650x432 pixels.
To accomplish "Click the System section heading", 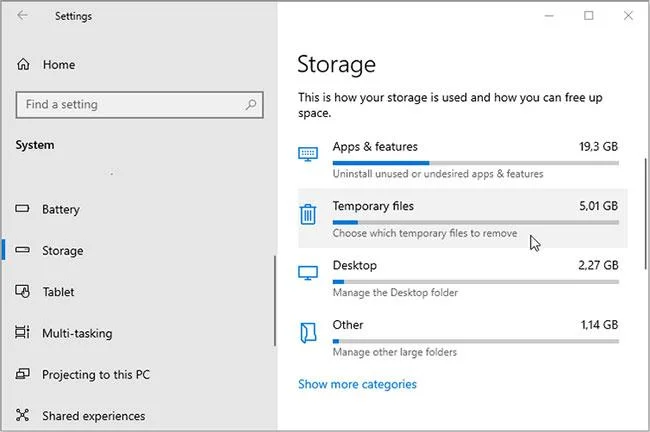I will [x=35, y=145].
